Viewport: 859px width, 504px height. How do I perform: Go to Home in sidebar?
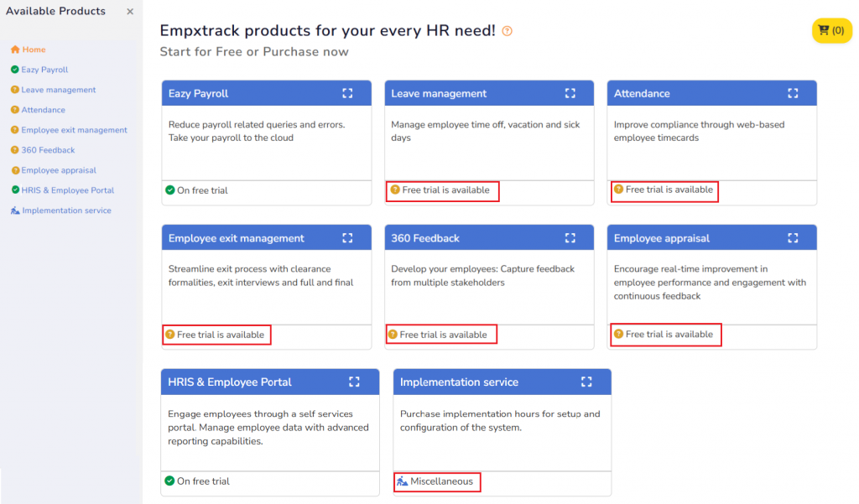click(34, 49)
